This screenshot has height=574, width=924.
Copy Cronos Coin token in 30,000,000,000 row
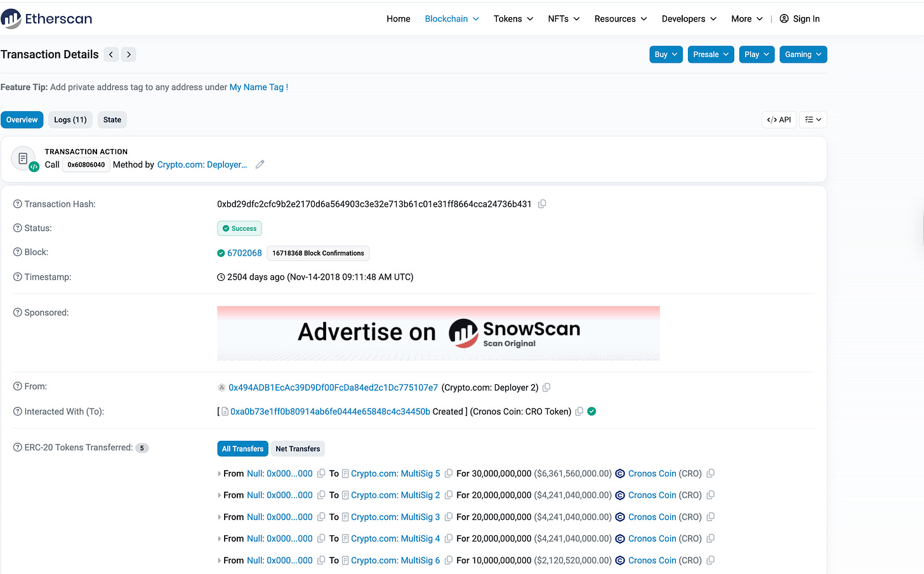click(711, 474)
